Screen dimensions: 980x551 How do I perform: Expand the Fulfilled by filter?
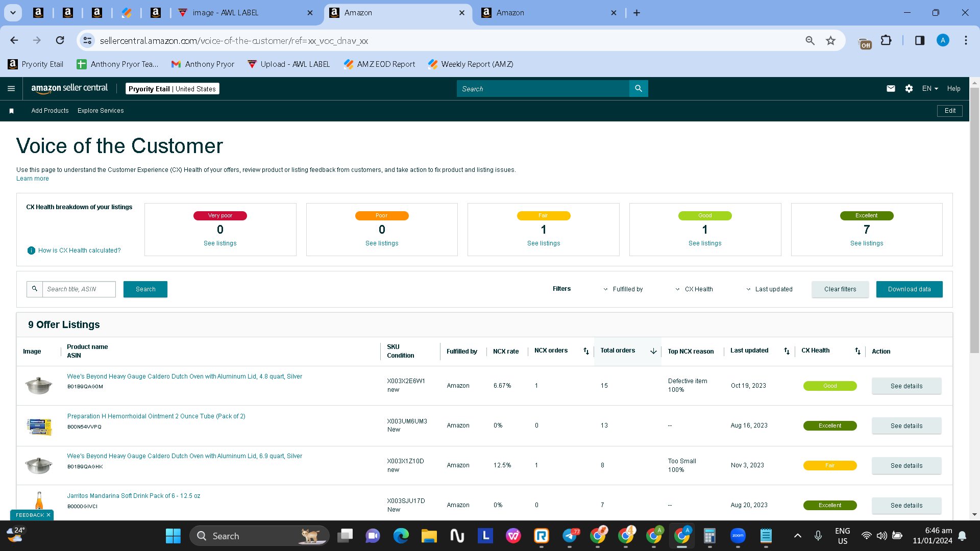click(623, 289)
